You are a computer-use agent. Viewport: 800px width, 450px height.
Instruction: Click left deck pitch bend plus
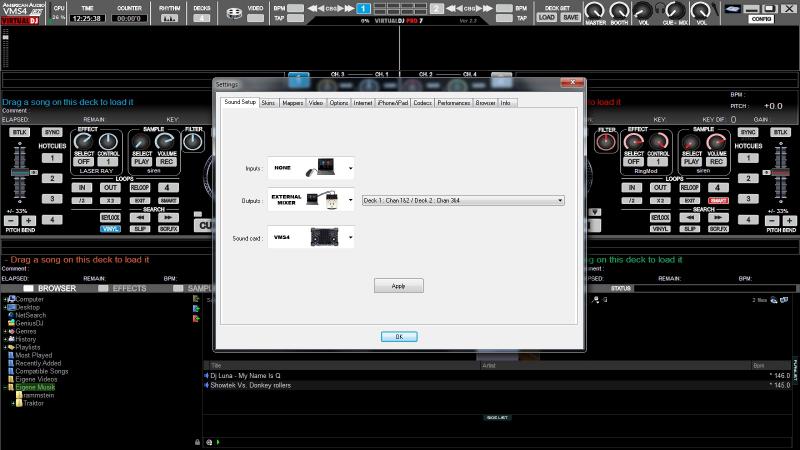coord(29,220)
